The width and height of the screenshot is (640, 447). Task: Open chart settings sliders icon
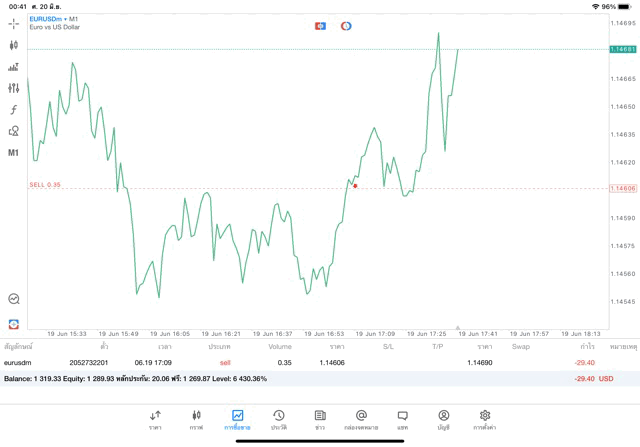coord(13,88)
